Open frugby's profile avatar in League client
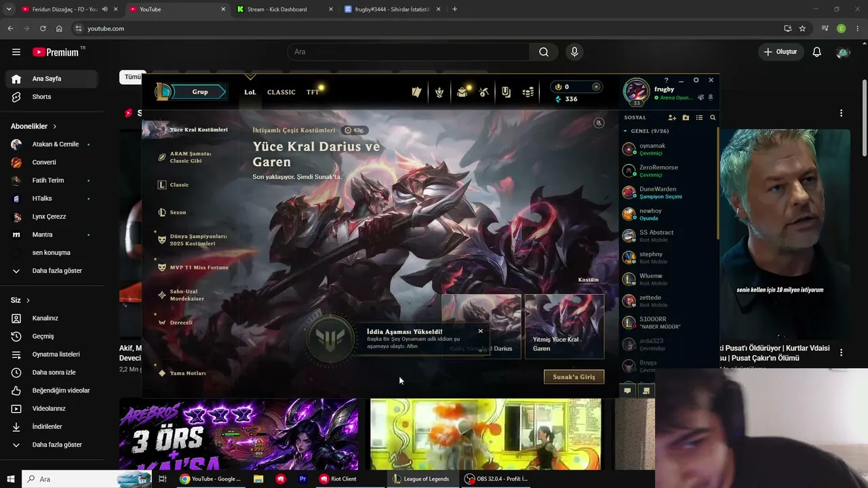Screen dimensions: 868x488 click(x=636, y=91)
